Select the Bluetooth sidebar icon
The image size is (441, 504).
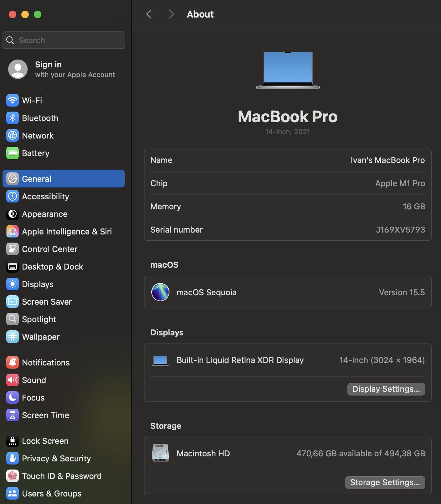point(13,118)
